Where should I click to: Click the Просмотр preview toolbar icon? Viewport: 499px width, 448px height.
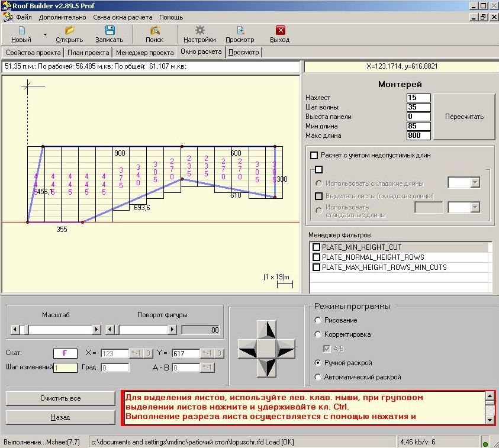240,30
